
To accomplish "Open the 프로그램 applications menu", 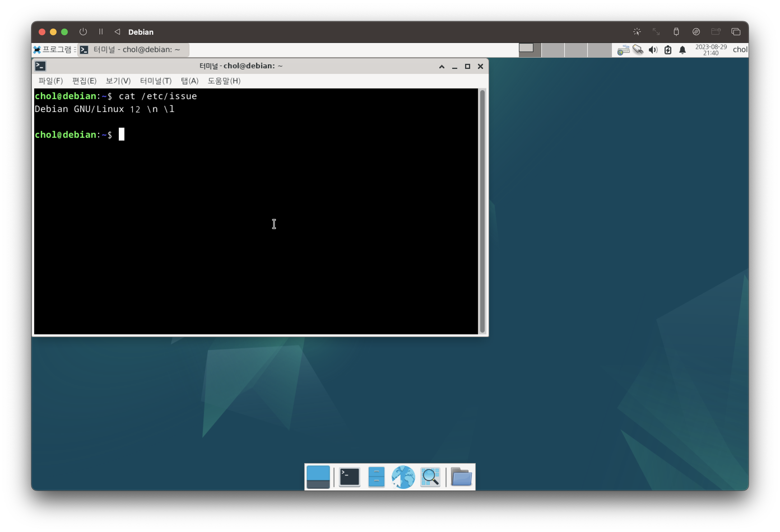I will (54, 50).
